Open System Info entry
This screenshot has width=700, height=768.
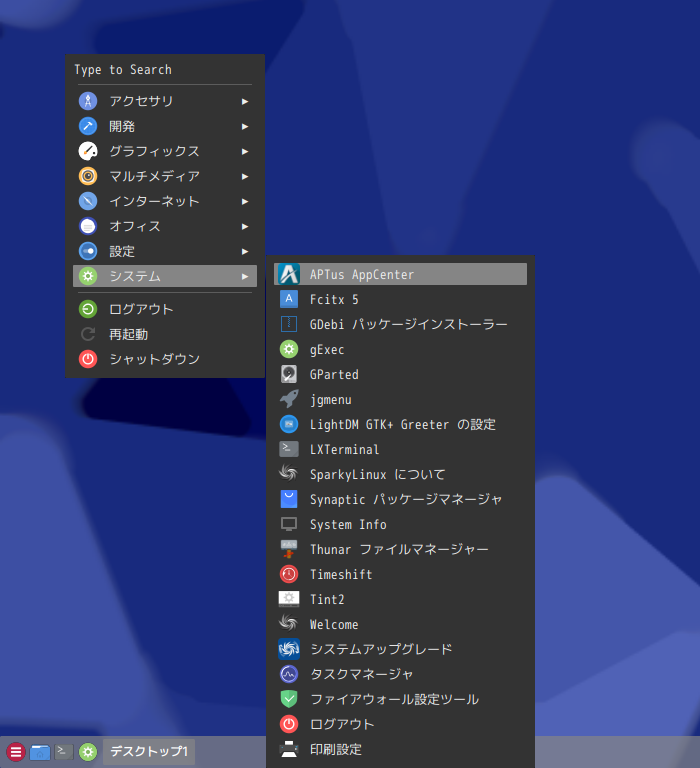400,524
